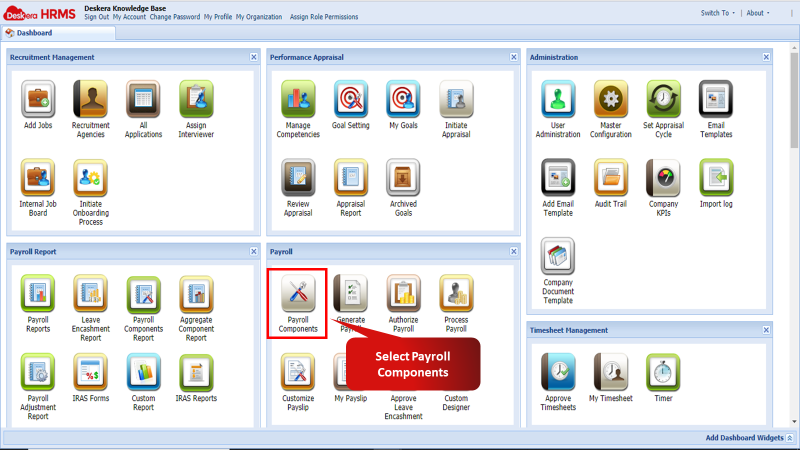Viewport: 800px width, 450px height.
Task: Open Review Appraisal icon
Action: [298, 177]
